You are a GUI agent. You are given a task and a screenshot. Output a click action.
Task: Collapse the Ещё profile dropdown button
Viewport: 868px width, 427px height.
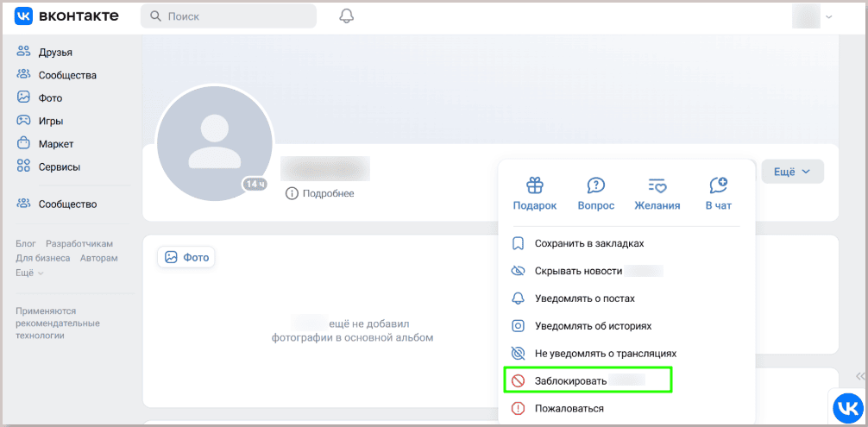[792, 172]
